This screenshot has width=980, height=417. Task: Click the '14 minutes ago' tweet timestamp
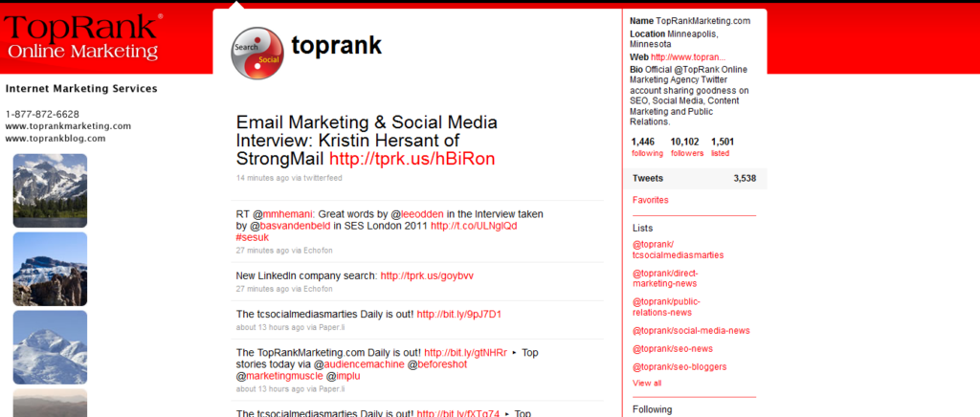(262, 178)
